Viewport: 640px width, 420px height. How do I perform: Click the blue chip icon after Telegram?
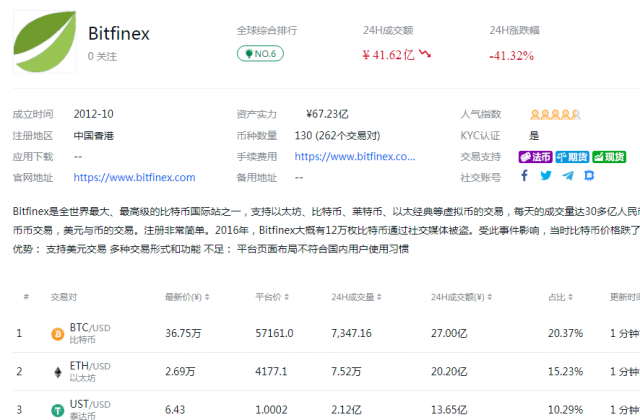tap(589, 176)
